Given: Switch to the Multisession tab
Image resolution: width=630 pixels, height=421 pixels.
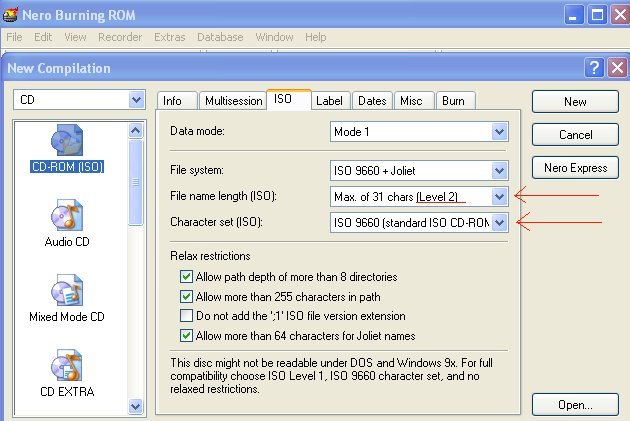Looking at the screenshot, I should click(x=233, y=101).
